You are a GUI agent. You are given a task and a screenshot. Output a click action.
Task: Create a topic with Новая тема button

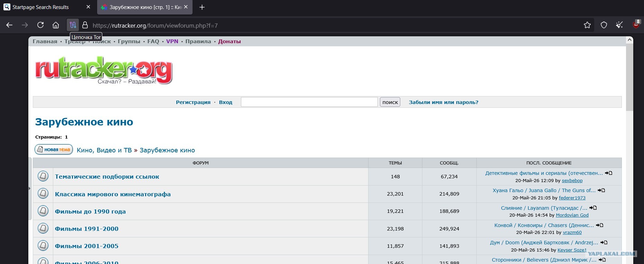[54, 150]
